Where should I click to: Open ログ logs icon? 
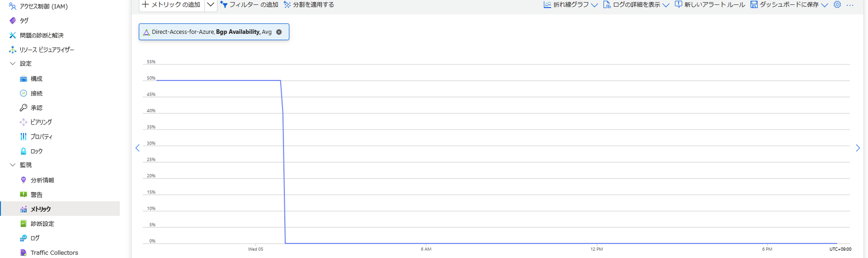click(x=23, y=238)
